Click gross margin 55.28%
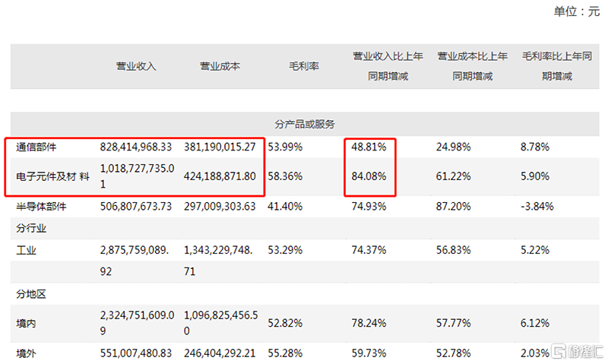The width and height of the screenshot is (608, 364). (285, 353)
